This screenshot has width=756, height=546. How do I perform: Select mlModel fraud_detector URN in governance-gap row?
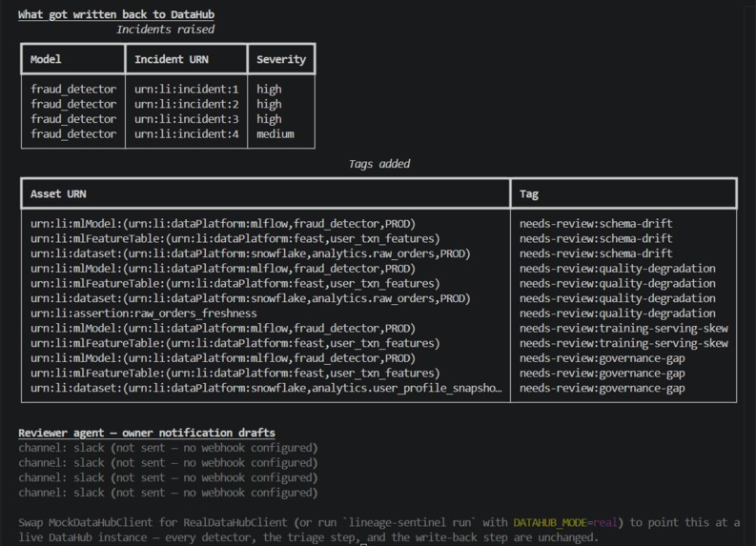point(223,358)
